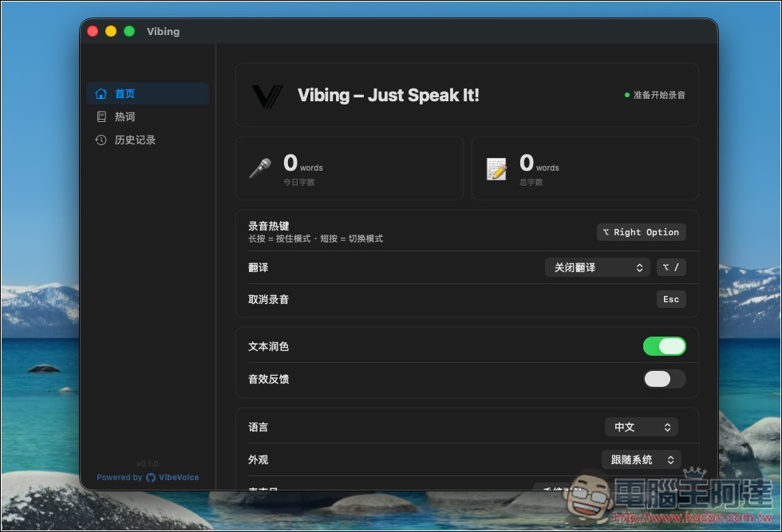Switch to the 热词 sidebar section
The height and width of the screenshot is (532, 782).
(124, 116)
